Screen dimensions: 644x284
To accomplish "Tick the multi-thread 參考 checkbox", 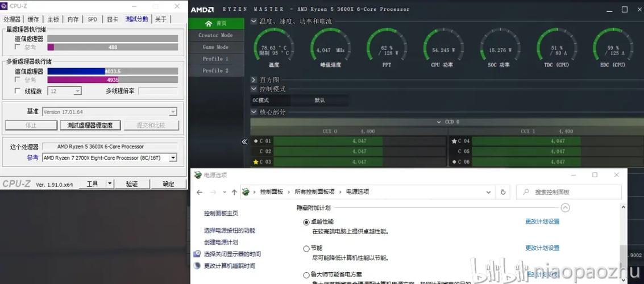I will tap(17, 80).
